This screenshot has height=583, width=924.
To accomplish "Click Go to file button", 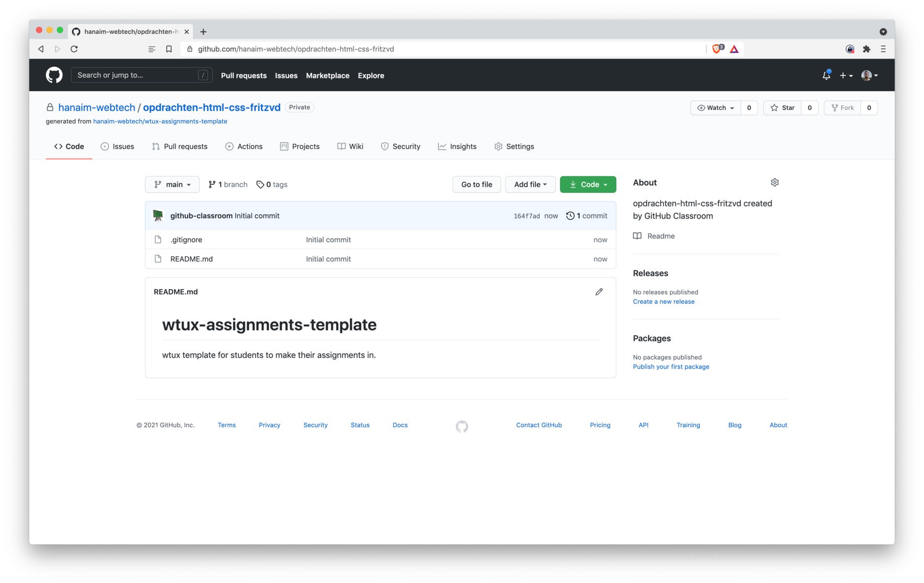I will point(477,184).
